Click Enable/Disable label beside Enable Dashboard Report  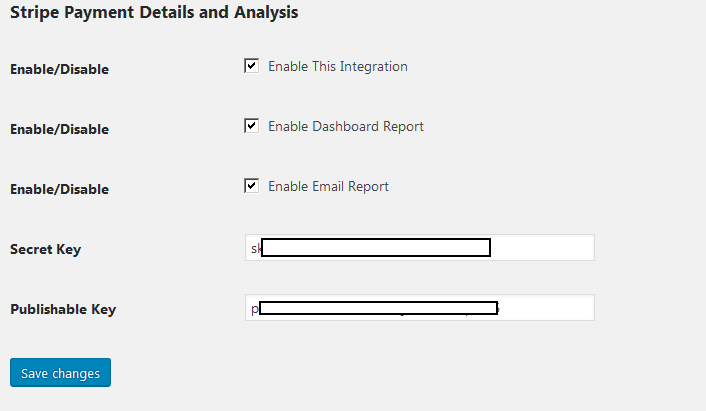(59, 129)
